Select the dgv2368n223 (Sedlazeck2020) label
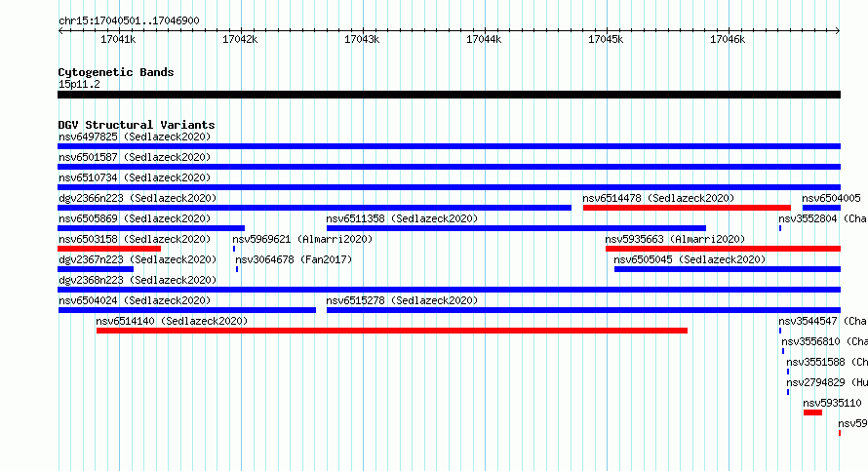The image size is (868, 471). tap(138, 280)
